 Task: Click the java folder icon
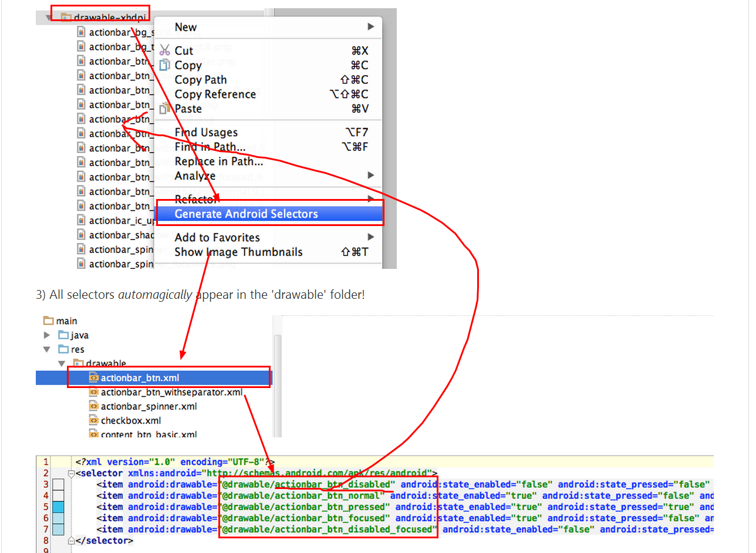tap(63, 335)
